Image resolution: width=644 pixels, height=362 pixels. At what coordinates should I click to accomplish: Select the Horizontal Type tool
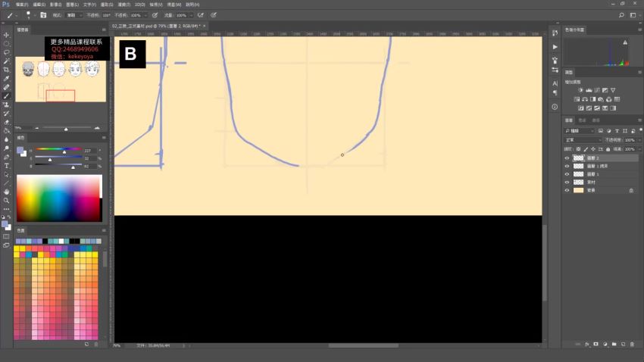click(7, 165)
